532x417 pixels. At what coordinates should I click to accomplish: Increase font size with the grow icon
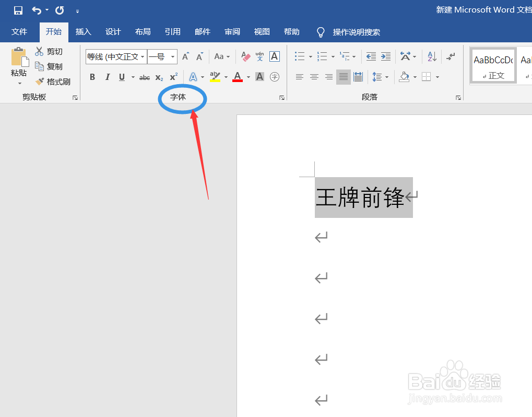(x=185, y=56)
